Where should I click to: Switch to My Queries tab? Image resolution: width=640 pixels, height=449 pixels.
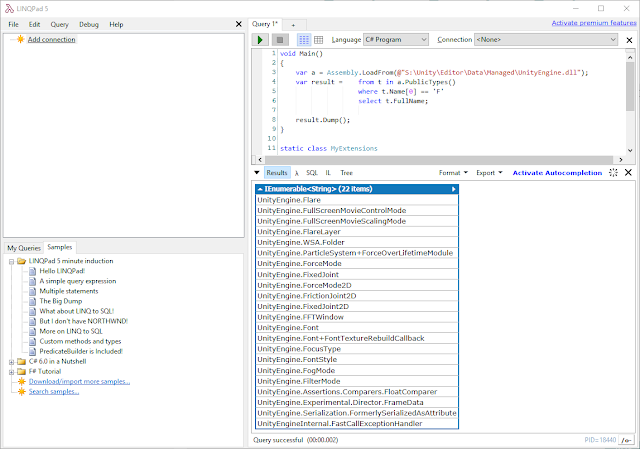(x=24, y=248)
